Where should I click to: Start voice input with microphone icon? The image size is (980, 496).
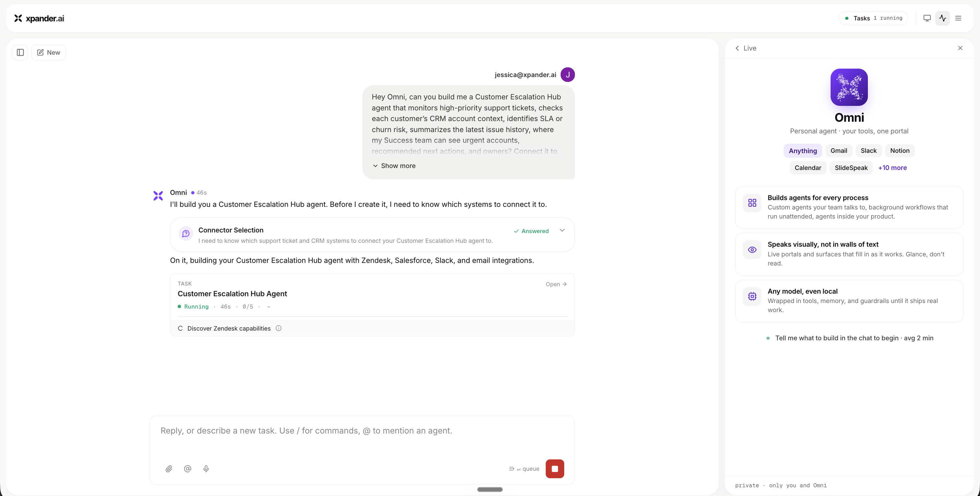206,469
